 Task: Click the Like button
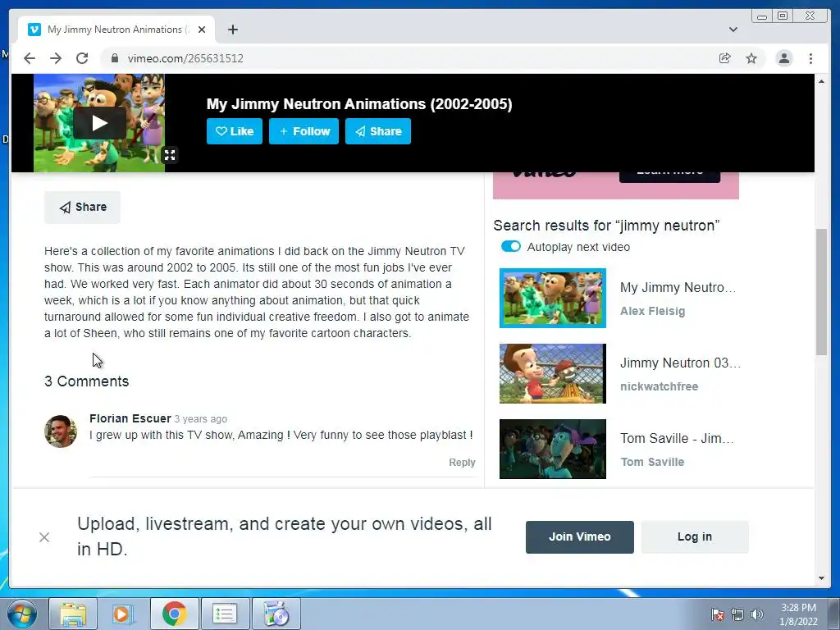point(234,131)
